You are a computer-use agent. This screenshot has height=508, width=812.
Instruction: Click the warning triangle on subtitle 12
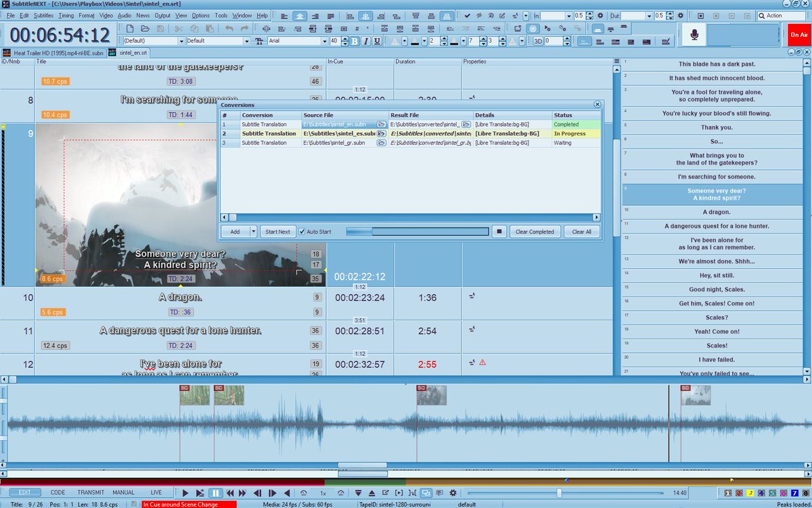(x=482, y=363)
